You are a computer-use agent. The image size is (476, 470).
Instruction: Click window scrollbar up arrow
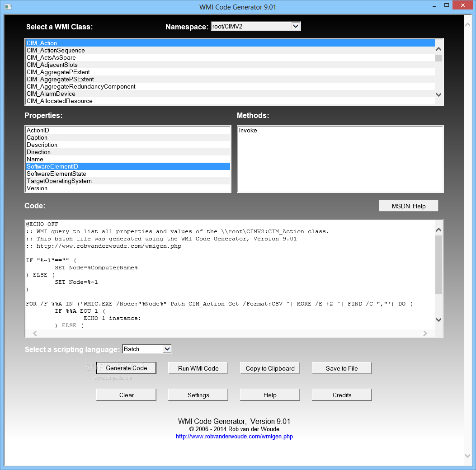click(468, 25)
